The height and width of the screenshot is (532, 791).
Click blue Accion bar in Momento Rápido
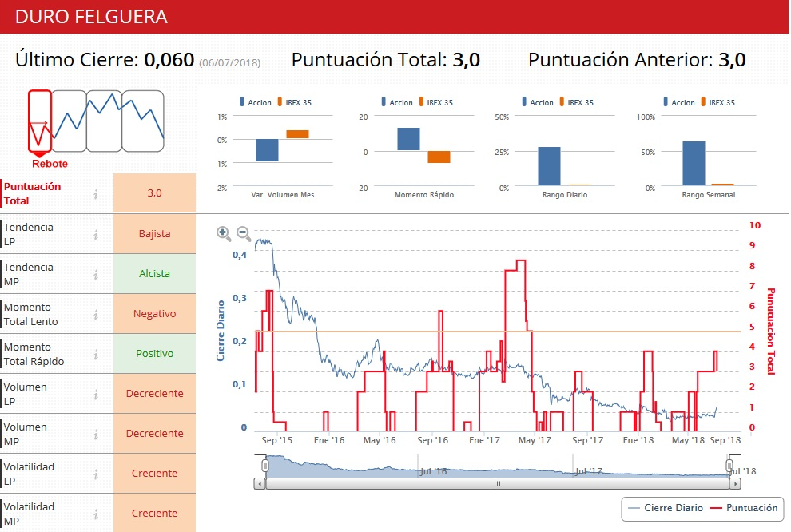point(408,139)
